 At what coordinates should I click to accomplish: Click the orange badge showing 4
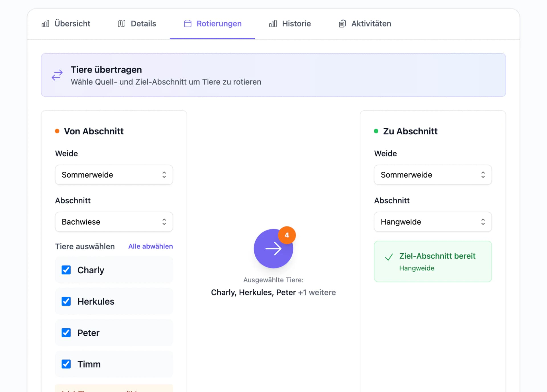click(x=287, y=235)
